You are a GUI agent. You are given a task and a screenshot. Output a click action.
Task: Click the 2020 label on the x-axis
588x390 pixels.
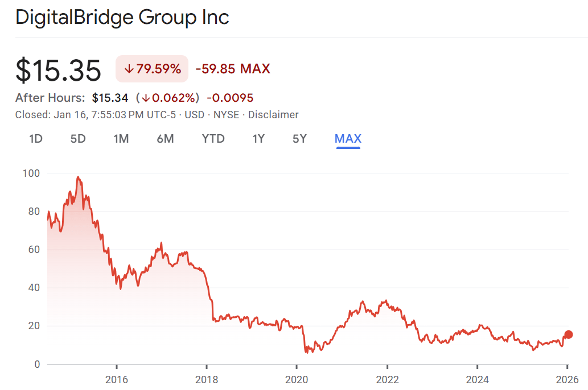pos(298,379)
